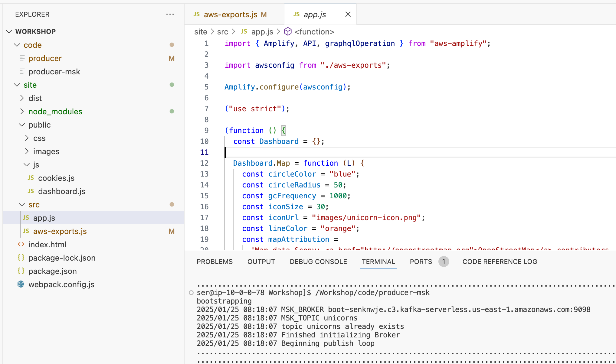
Task: Open index.html in explorer
Action: point(47,244)
